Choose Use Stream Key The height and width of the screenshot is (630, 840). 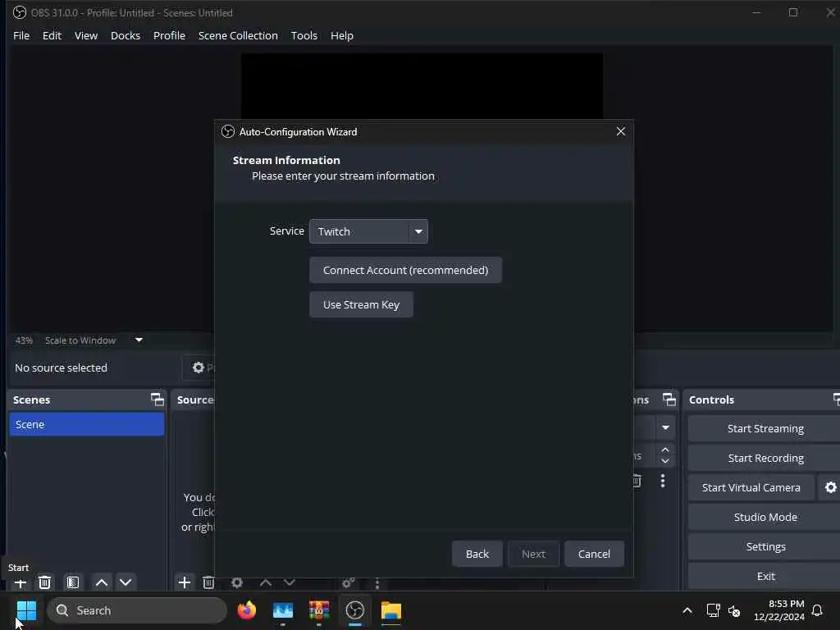click(361, 304)
